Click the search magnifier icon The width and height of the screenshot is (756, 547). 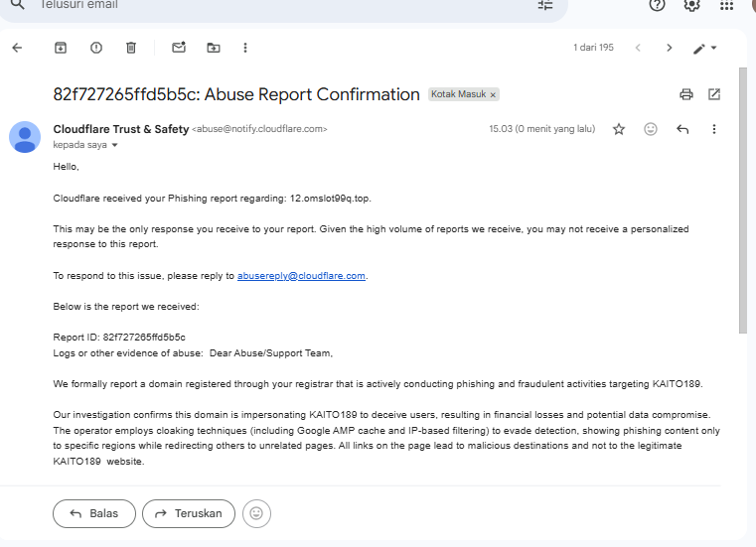coord(17,4)
